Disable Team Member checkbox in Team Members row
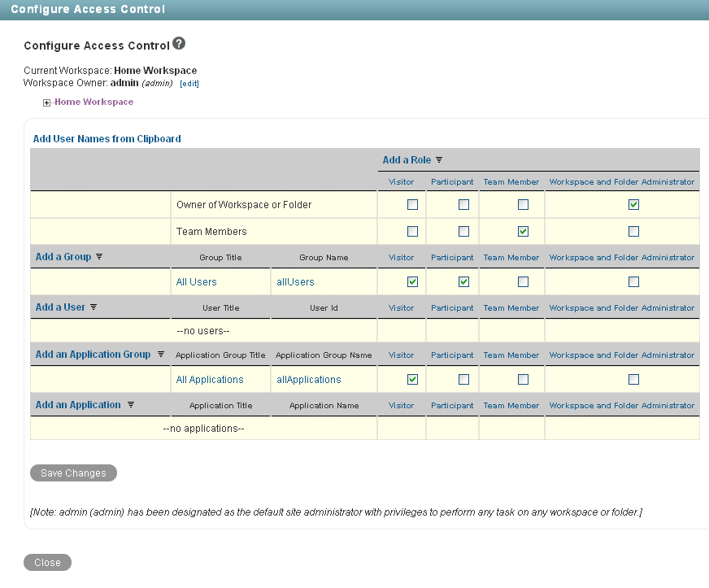This screenshot has width=709, height=588. [x=523, y=231]
